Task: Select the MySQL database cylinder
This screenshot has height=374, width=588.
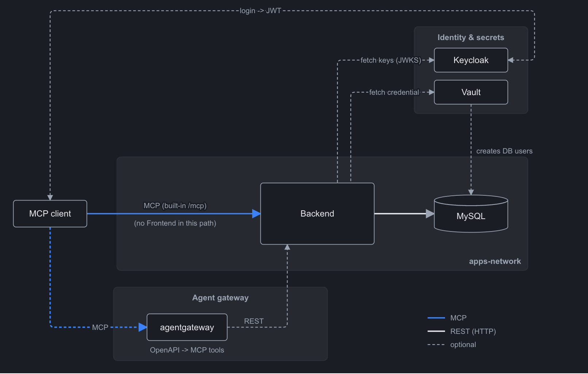Action: click(471, 214)
